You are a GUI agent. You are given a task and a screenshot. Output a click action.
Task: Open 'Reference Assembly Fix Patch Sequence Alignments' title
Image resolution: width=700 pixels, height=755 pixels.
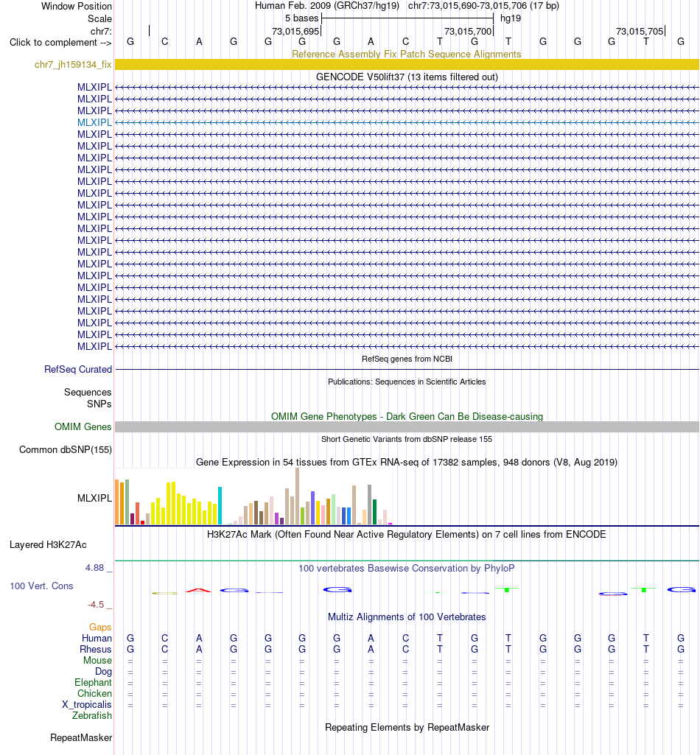pos(407,54)
